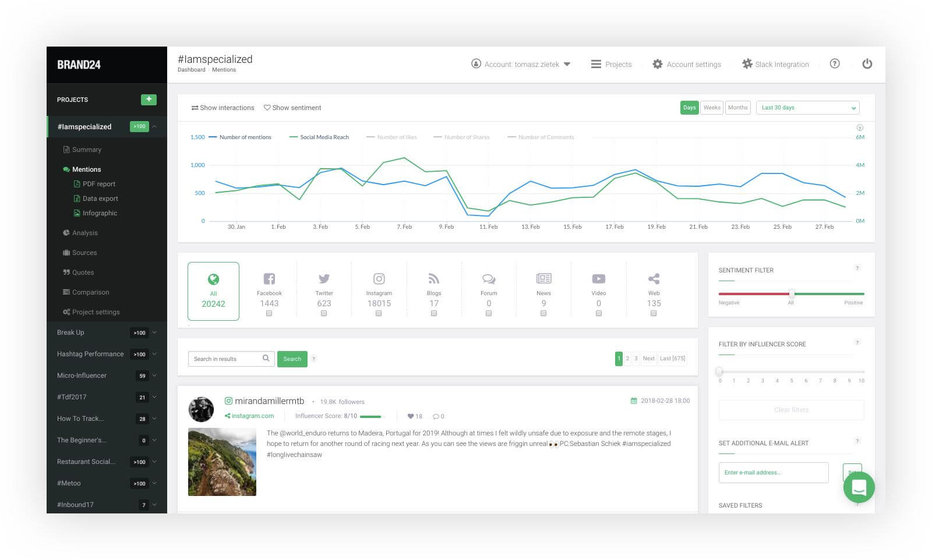Open the Intercom chat bubble icon

point(859,487)
